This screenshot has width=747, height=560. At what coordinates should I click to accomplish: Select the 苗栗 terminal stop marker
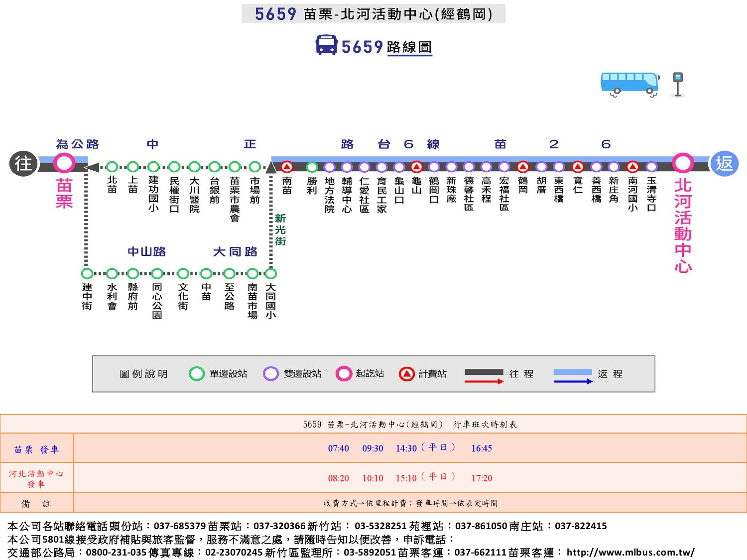click(x=64, y=163)
